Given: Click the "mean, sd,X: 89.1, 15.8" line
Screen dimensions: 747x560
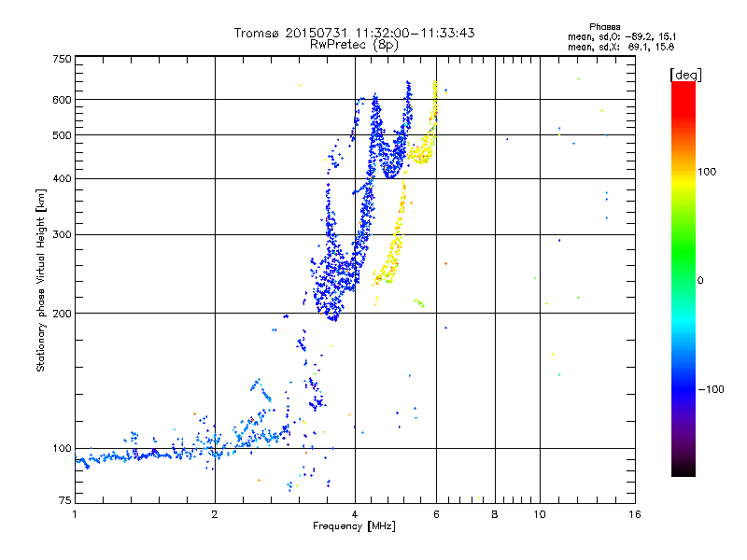Looking at the screenshot, I should [621, 47].
